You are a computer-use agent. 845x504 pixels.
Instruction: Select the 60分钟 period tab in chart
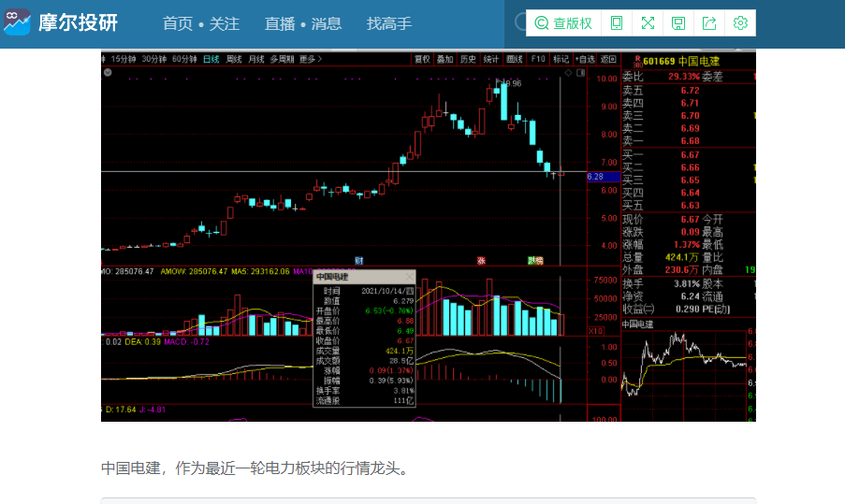[x=184, y=59]
